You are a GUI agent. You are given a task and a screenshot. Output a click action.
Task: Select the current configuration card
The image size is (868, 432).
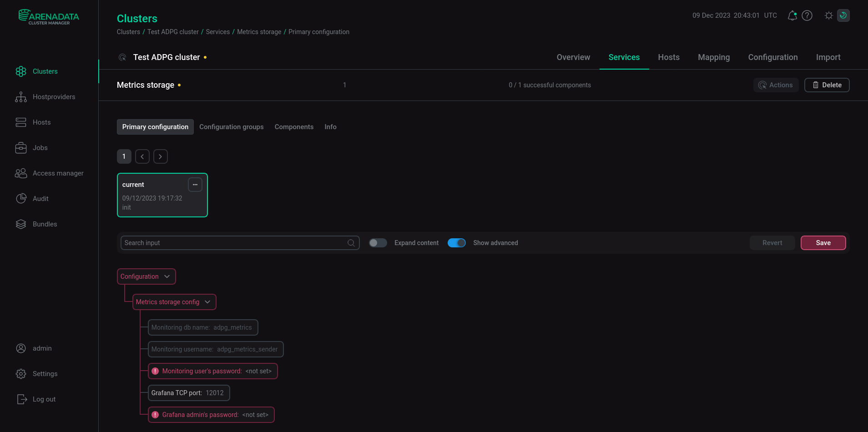[162, 195]
